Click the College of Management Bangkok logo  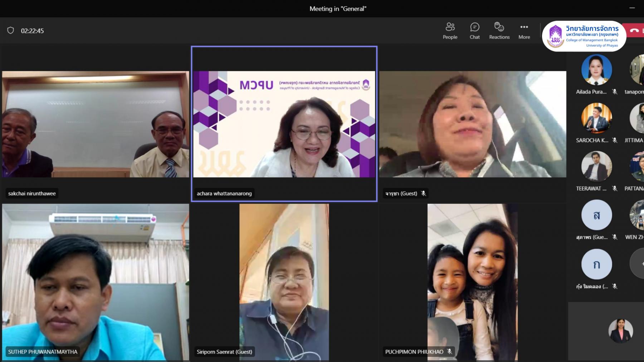coord(584,36)
